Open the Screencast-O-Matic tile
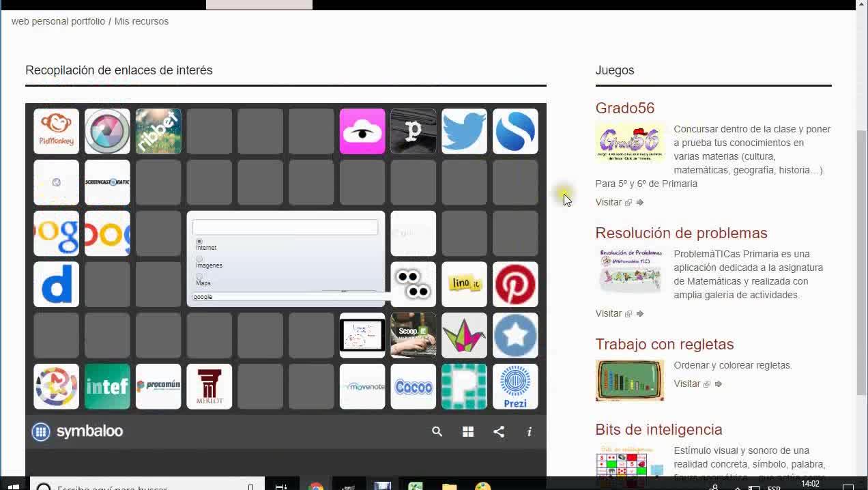The height and width of the screenshot is (490, 868). (x=107, y=182)
